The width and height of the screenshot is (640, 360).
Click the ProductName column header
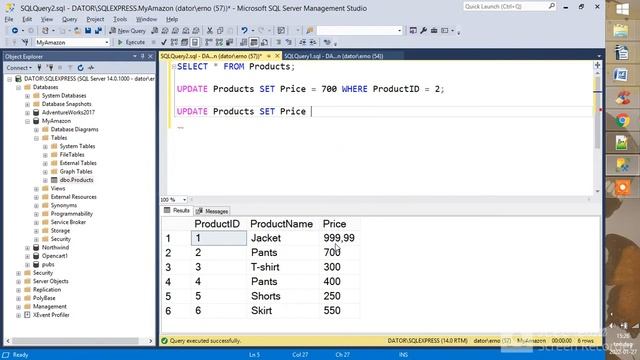click(x=281, y=224)
